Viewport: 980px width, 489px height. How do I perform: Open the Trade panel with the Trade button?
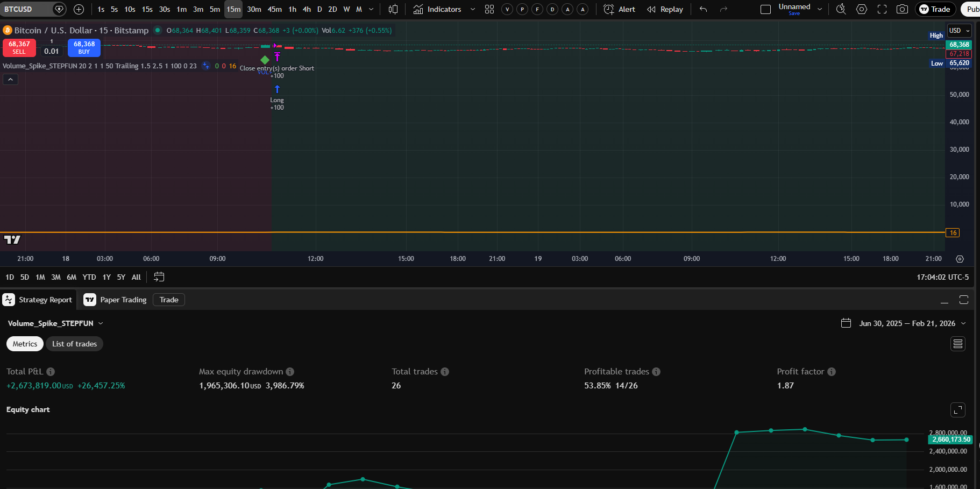click(935, 9)
